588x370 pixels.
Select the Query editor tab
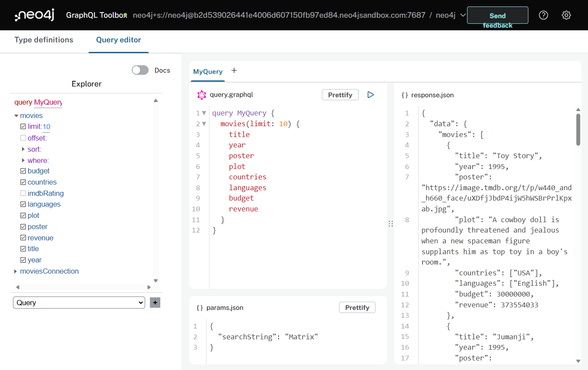(x=118, y=40)
